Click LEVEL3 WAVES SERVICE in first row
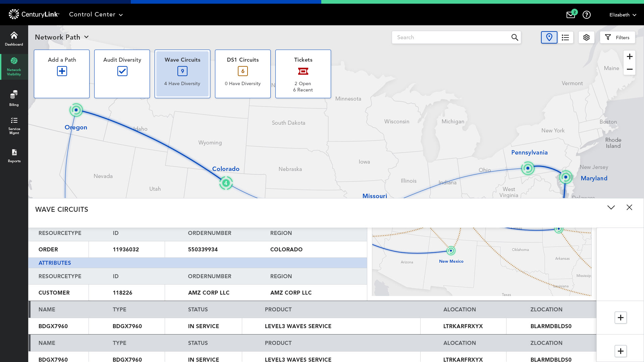Image resolution: width=644 pixels, height=362 pixels. point(298,326)
